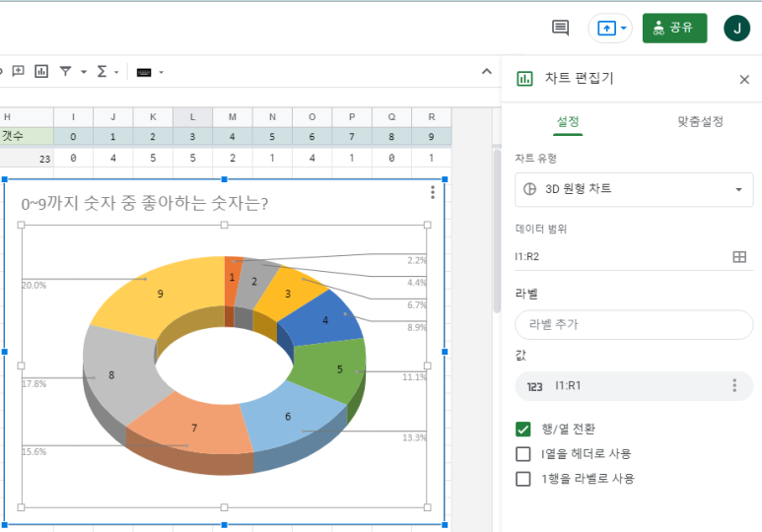Click the 11.1% data label

coord(414,377)
